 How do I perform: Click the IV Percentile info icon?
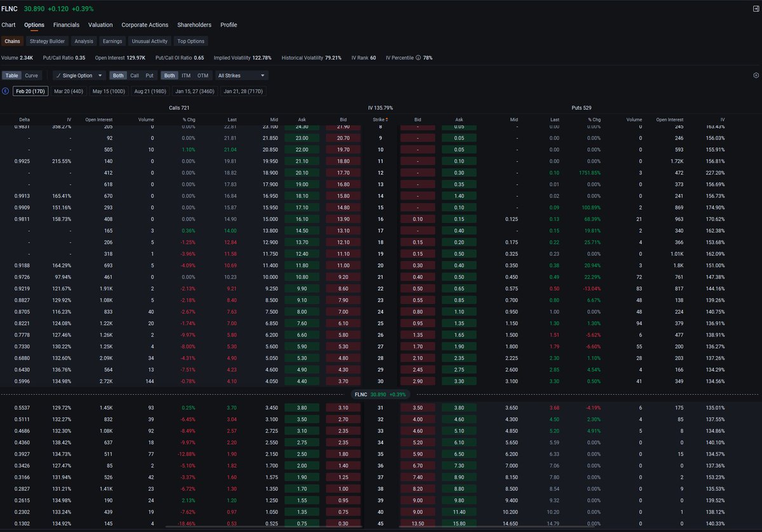418,58
